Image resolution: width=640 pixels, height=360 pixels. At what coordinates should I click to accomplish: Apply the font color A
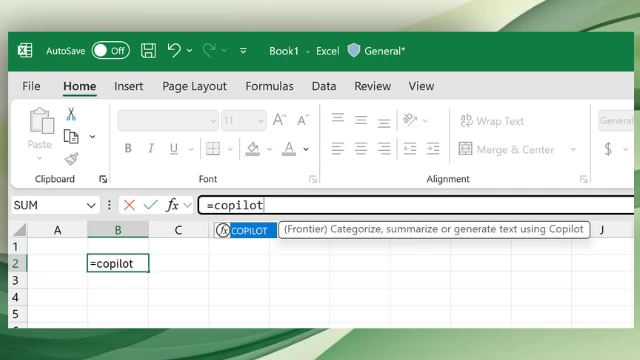point(289,149)
